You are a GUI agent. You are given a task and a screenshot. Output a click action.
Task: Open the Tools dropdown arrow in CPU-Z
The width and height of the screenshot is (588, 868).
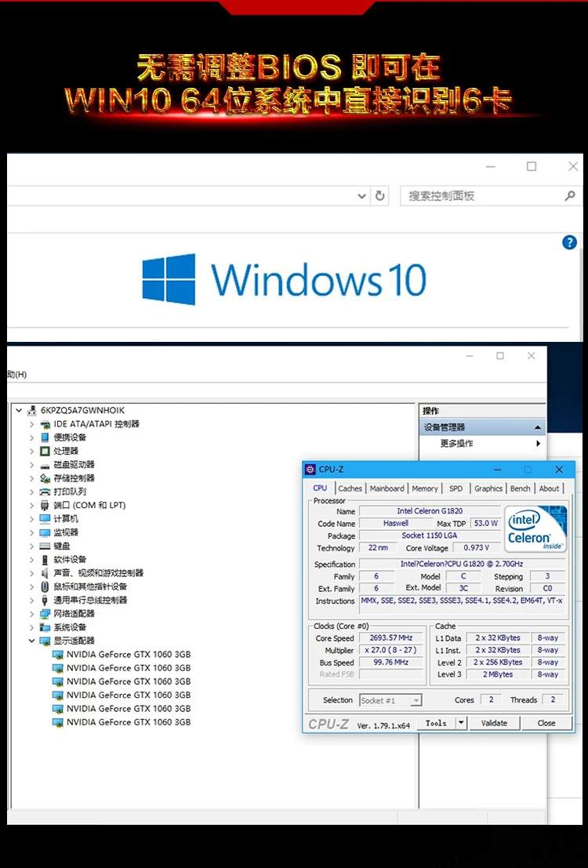462,723
